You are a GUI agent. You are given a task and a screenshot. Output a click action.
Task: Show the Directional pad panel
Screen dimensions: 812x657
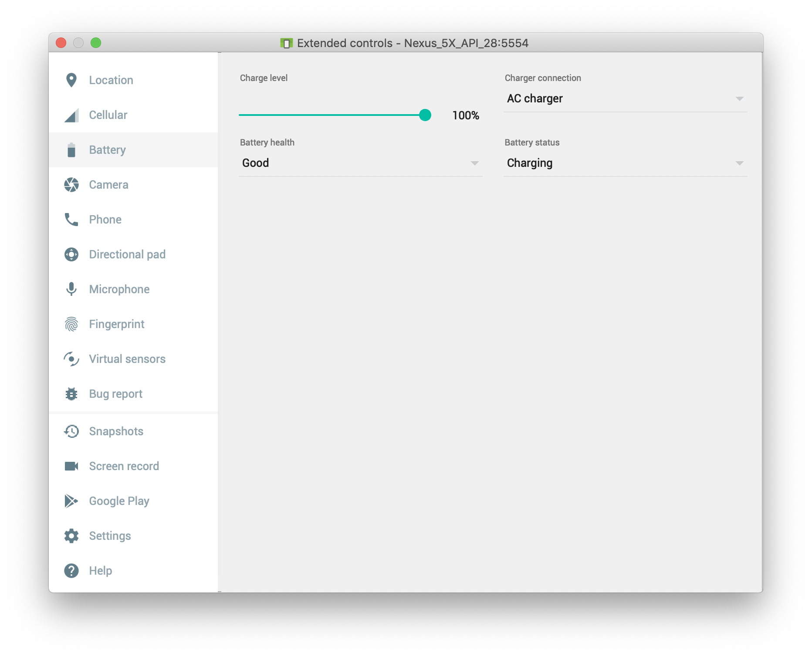tap(133, 254)
